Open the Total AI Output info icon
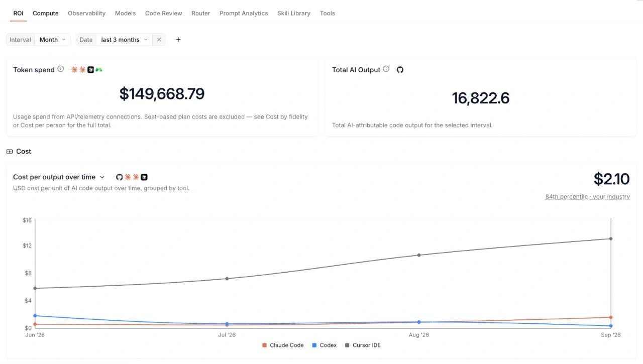The image size is (643, 364). (x=386, y=69)
